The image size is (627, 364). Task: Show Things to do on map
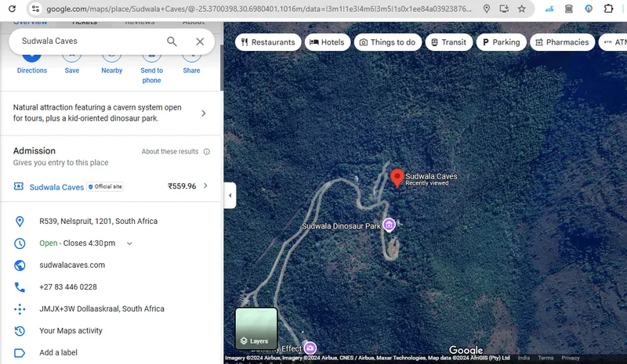point(387,42)
